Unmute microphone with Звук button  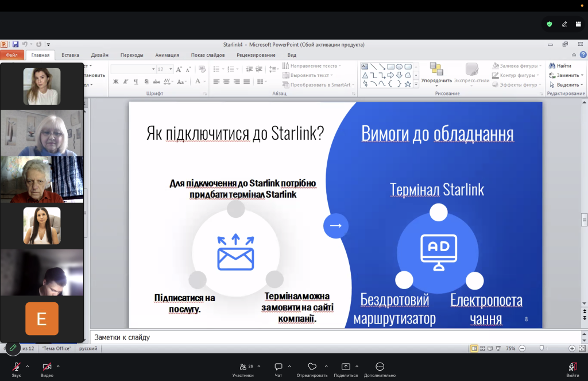pos(16,370)
